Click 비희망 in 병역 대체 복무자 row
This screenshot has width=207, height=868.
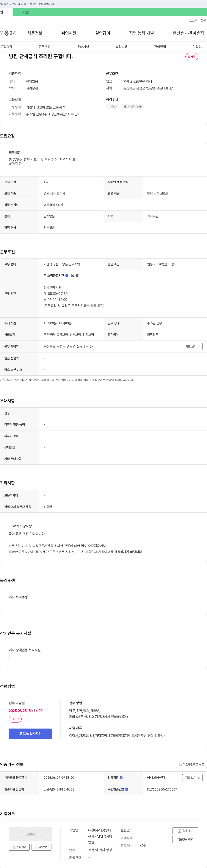click(48, 507)
